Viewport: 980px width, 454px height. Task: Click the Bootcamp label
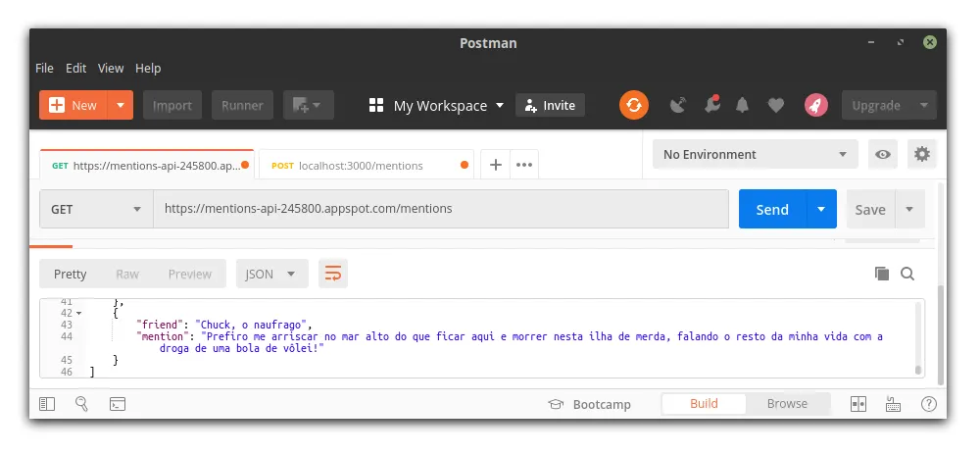pyautogui.click(x=602, y=405)
